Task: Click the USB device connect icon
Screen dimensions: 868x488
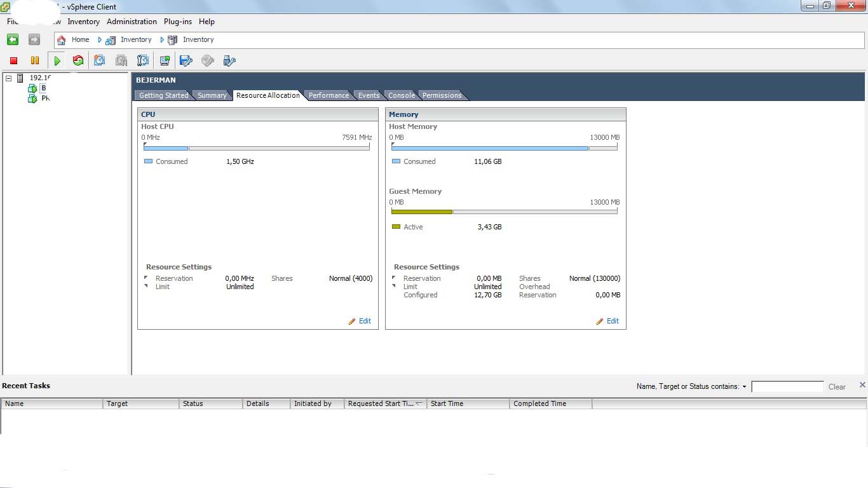Action: pos(229,60)
